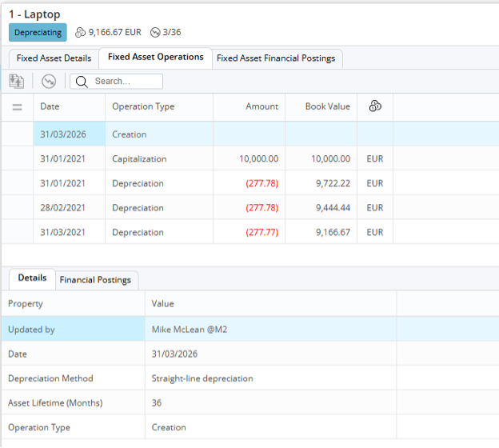
Task: Click the Operation Type property label in details
Action: pyautogui.click(x=39, y=428)
